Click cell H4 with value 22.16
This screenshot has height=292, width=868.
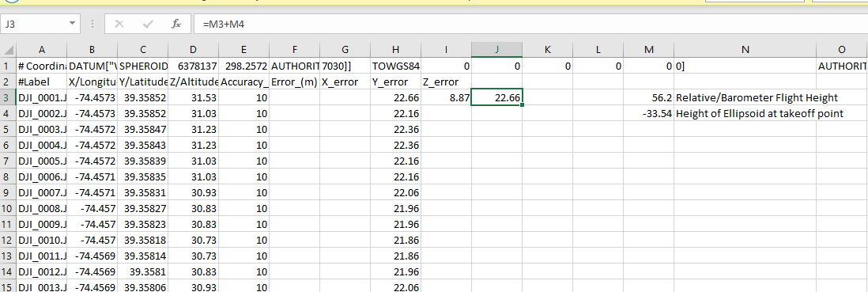395,114
